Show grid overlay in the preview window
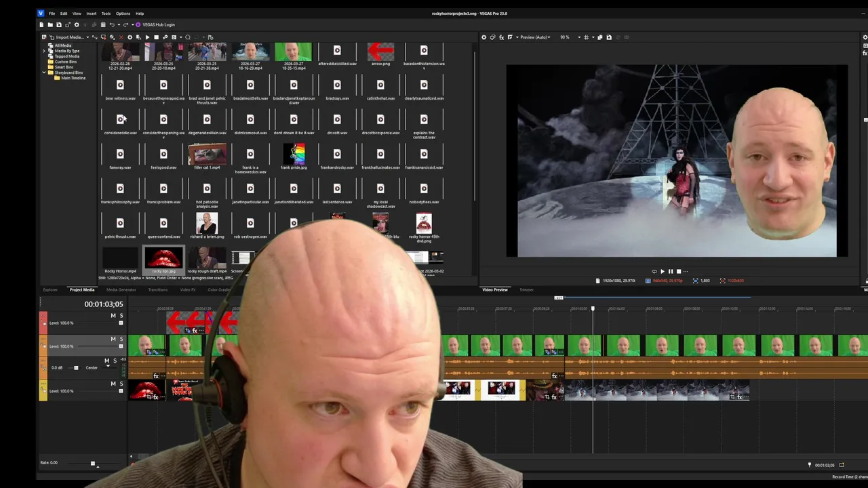The height and width of the screenshot is (488, 868). coord(586,37)
